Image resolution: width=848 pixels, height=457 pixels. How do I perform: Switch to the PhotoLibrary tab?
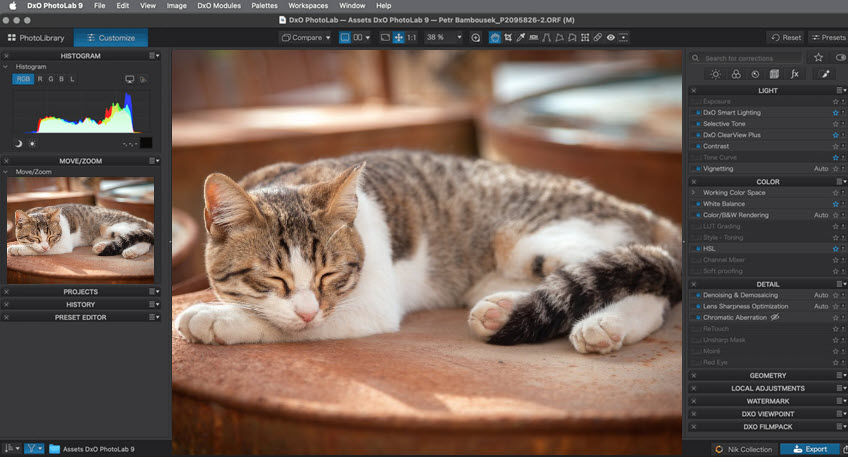[36, 38]
